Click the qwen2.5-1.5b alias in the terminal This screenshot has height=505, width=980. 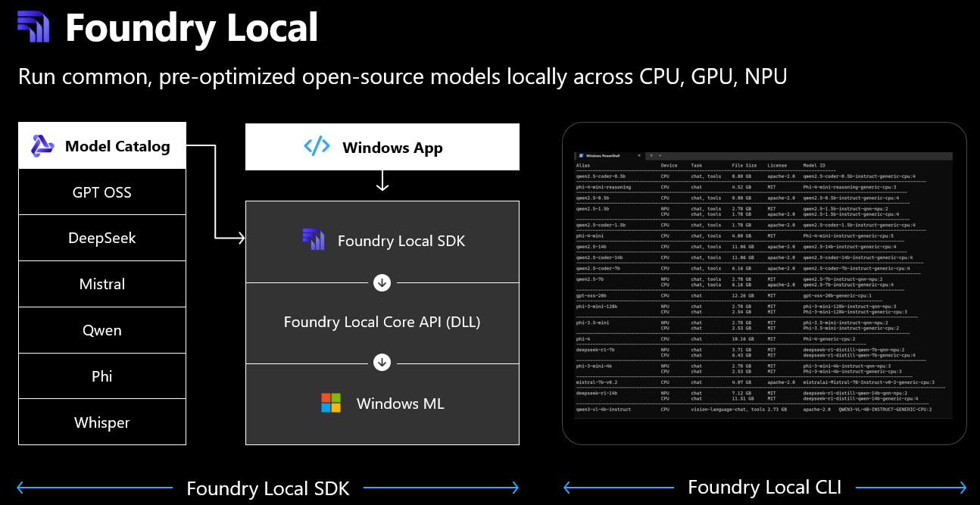(592, 209)
